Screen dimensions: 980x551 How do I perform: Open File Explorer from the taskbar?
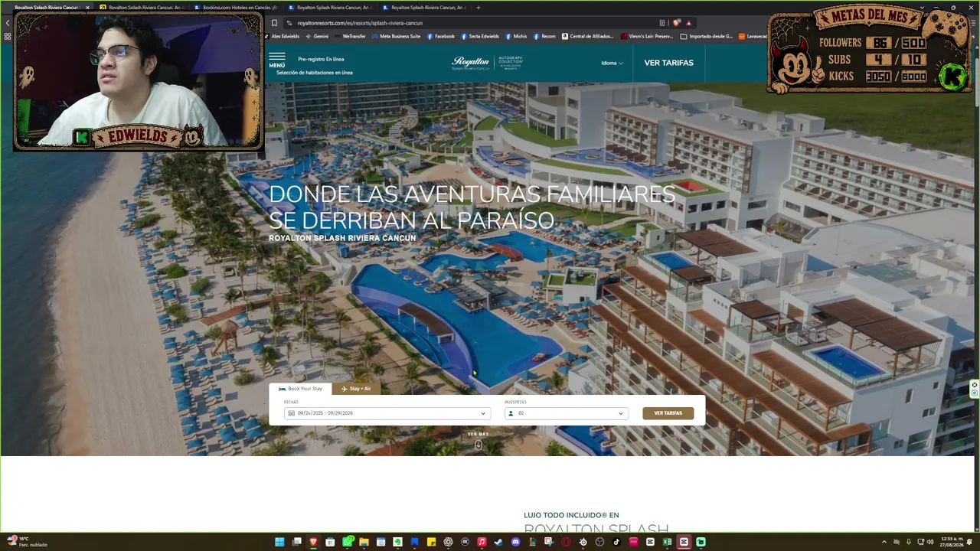click(364, 542)
